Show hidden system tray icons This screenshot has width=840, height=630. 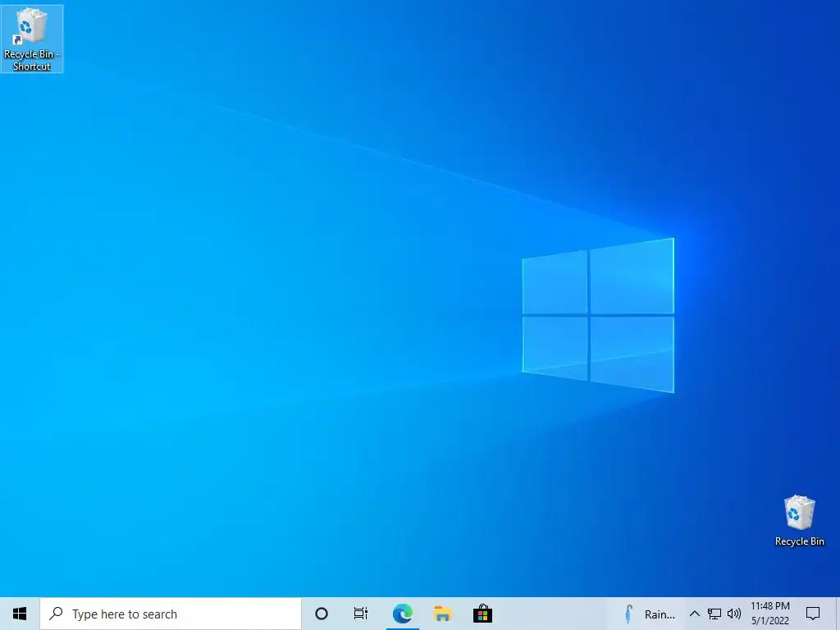694,614
